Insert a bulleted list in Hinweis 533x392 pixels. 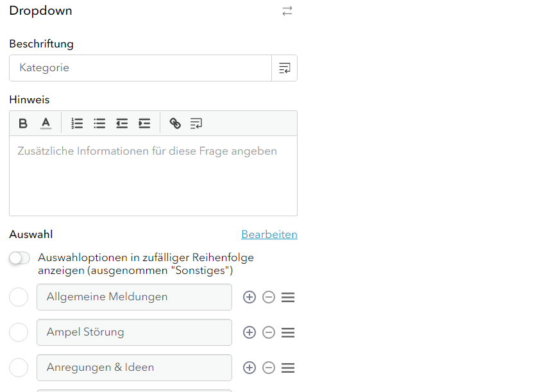[99, 123]
